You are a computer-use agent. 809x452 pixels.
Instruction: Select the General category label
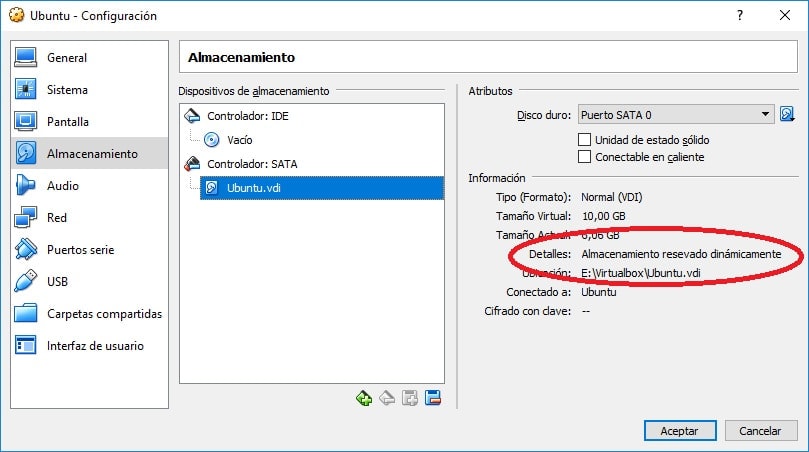67,58
